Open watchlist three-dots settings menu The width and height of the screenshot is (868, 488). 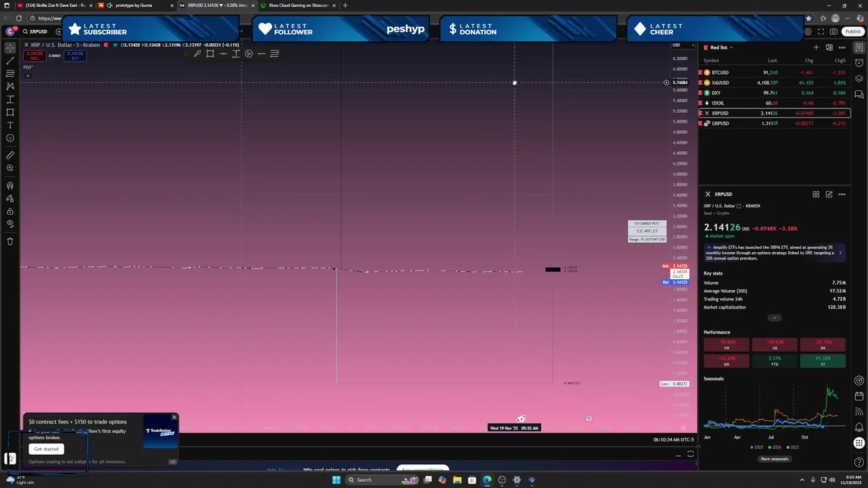(842, 47)
